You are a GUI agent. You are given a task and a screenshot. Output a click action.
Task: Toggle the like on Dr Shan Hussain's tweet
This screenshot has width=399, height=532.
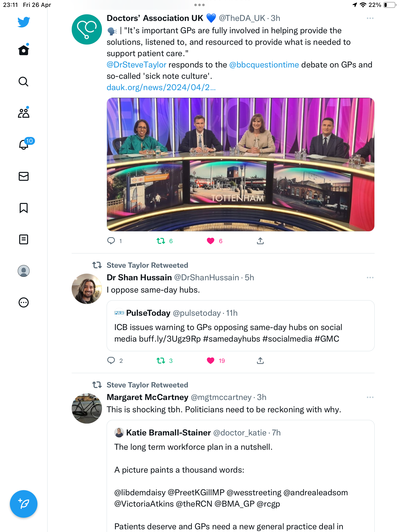[211, 361]
